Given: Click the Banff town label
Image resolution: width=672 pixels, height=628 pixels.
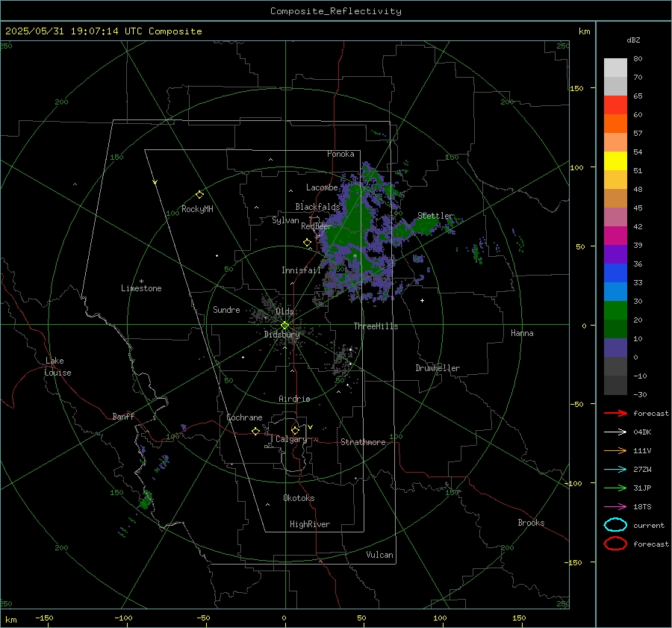Looking at the screenshot, I should click(x=123, y=416).
